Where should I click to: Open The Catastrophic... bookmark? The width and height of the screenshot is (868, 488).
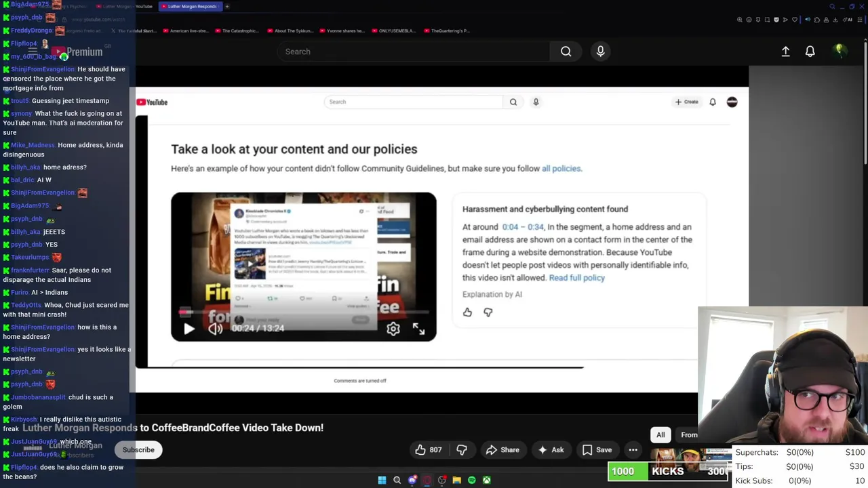pyautogui.click(x=237, y=30)
